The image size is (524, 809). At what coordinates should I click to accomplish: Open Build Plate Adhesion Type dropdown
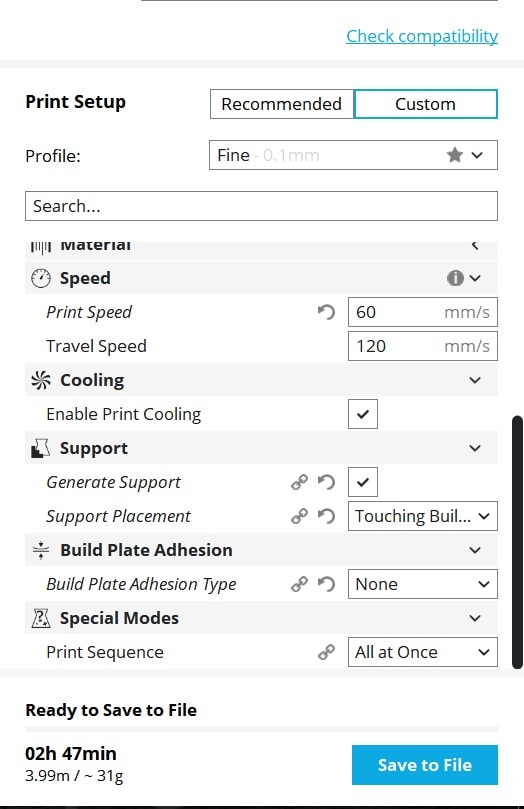coord(422,584)
